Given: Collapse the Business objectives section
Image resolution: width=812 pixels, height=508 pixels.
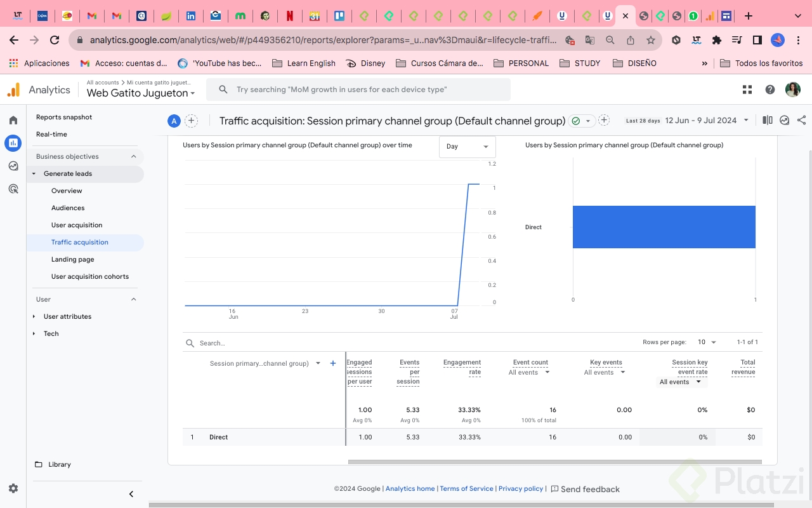Looking at the screenshot, I should click(x=134, y=156).
